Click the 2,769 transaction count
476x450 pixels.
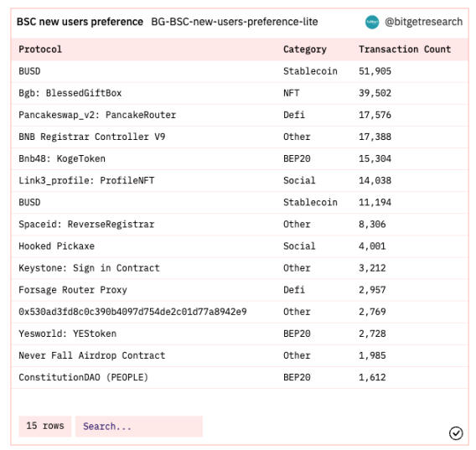[x=372, y=312]
